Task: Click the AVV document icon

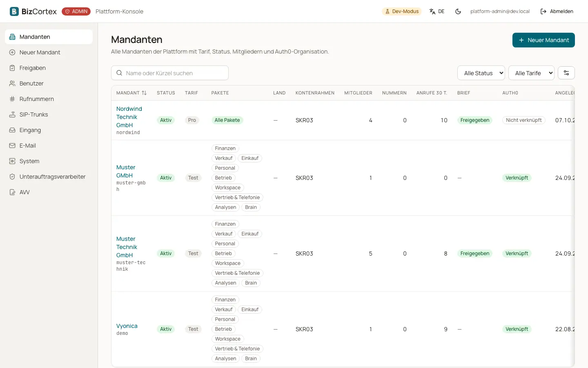Action: click(x=12, y=192)
